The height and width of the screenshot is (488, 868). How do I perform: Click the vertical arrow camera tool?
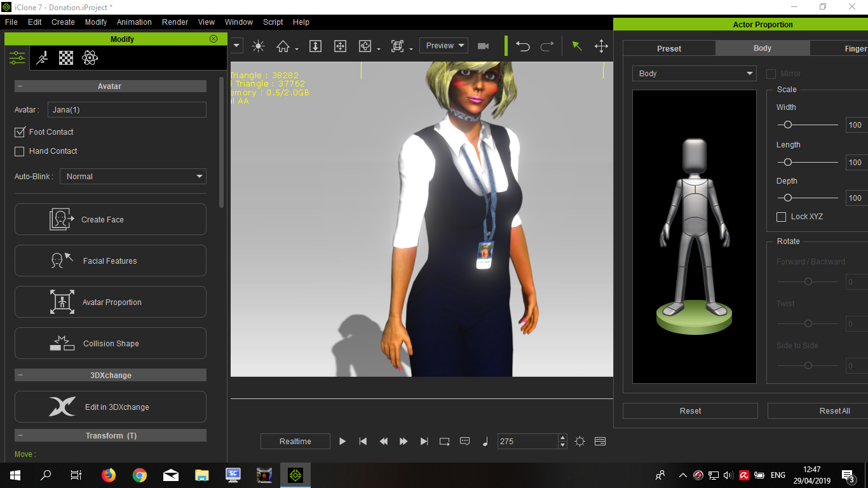[x=315, y=46]
